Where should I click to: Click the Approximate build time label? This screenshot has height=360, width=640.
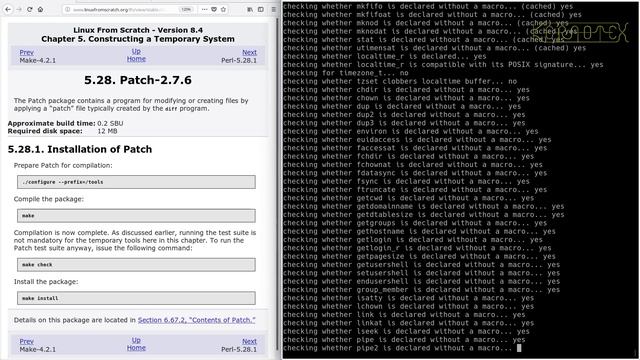tap(51, 123)
